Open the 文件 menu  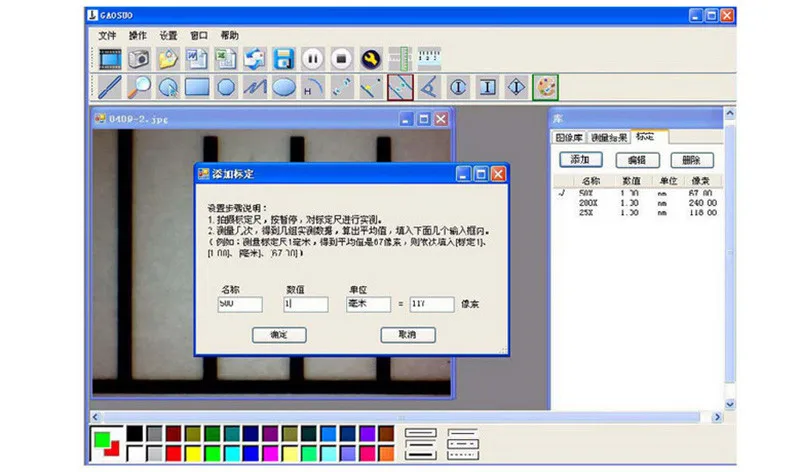107,35
